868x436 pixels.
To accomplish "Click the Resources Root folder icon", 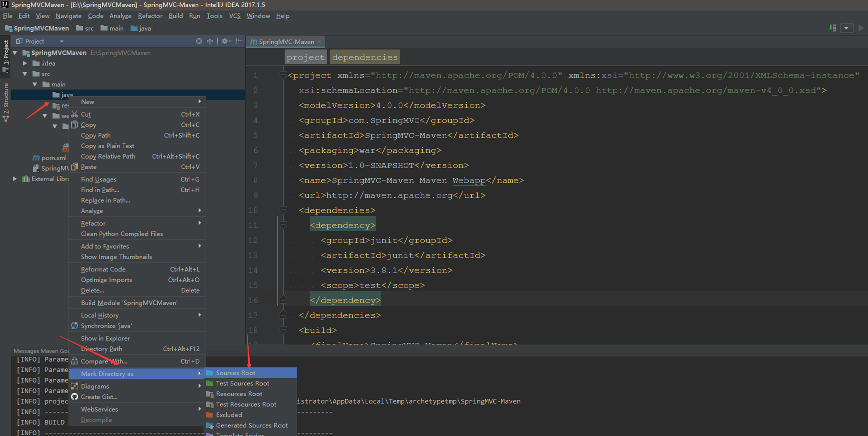I will pyautogui.click(x=210, y=394).
